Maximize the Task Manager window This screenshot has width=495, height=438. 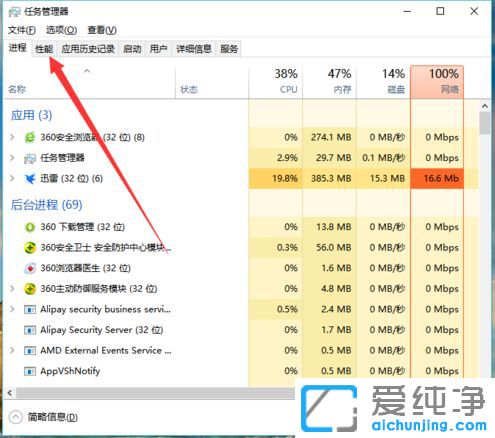(440, 11)
